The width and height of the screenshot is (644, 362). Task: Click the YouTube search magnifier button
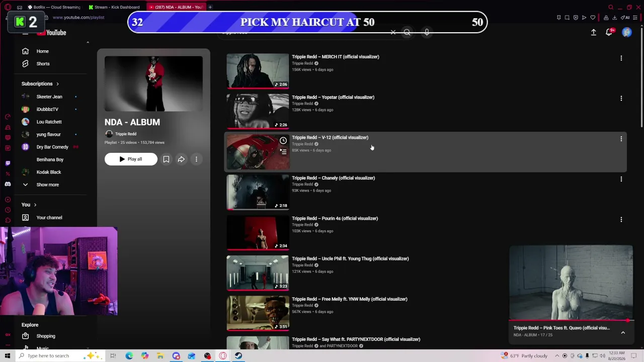click(x=407, y=32)
